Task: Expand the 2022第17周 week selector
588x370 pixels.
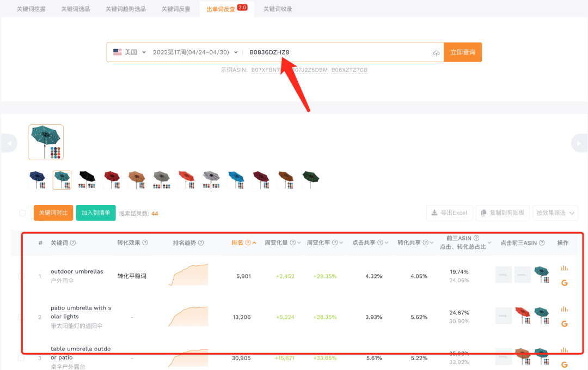Action: (195, 52)
